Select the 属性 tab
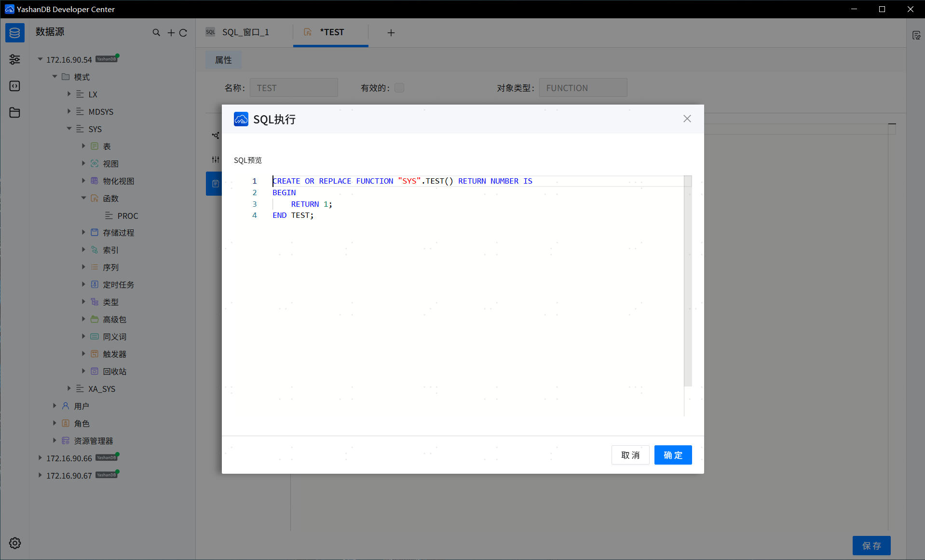Screen dimensions: 925x560 223,60
